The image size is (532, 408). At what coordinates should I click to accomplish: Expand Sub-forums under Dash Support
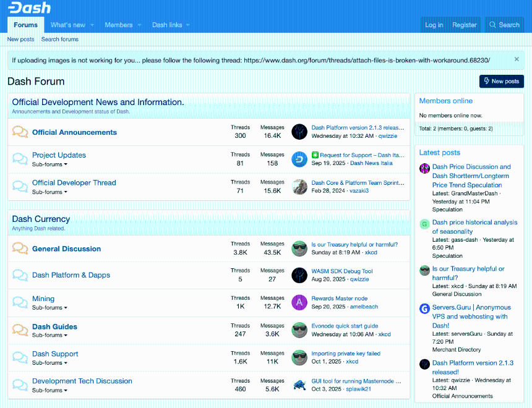(49, 363)
